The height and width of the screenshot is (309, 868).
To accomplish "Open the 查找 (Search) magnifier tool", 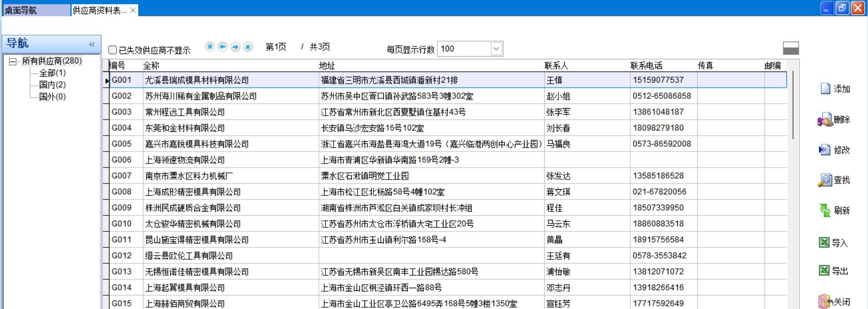I will click(x=825, y=180).
